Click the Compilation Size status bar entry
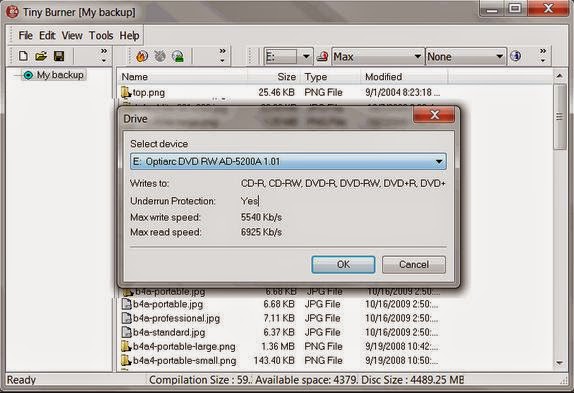 pyautogui.click(x=200, y=380)
